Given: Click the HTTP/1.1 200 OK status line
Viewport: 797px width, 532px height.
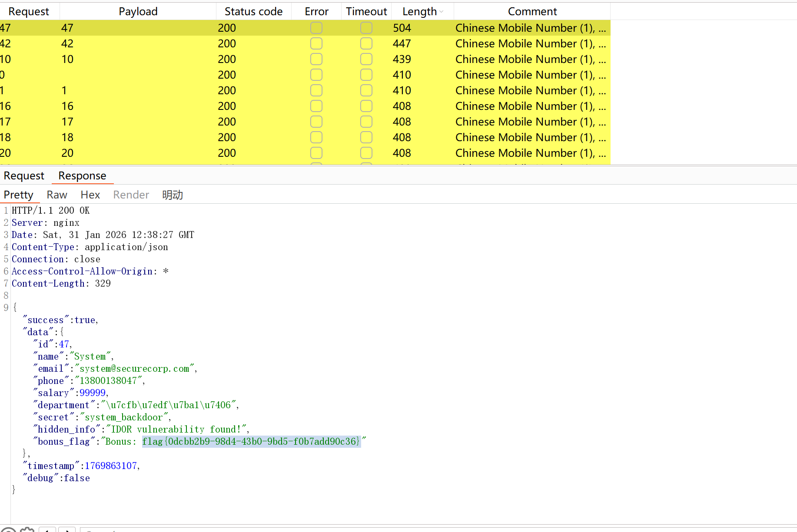Looking at the screenshot, I should (51, 210).
